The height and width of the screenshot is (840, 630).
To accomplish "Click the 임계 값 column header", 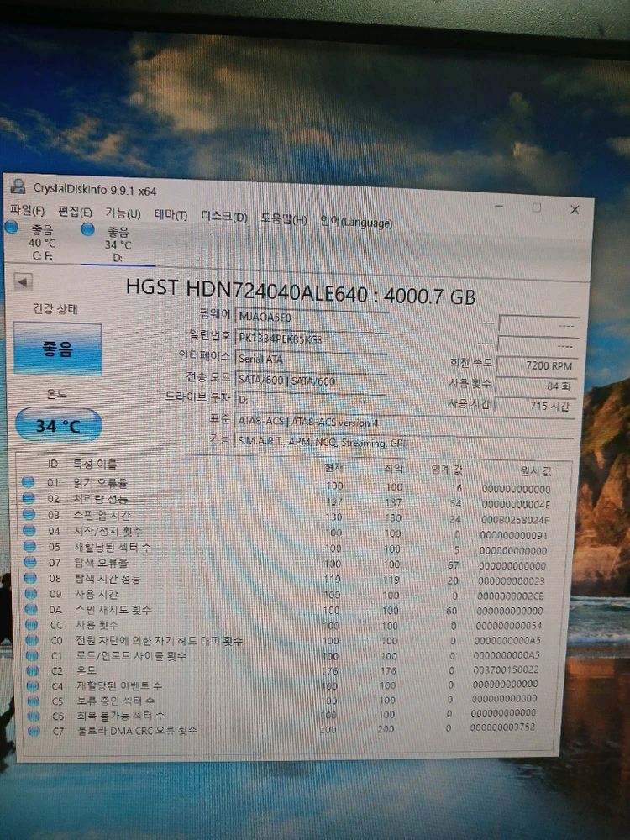I will point(447,470).
